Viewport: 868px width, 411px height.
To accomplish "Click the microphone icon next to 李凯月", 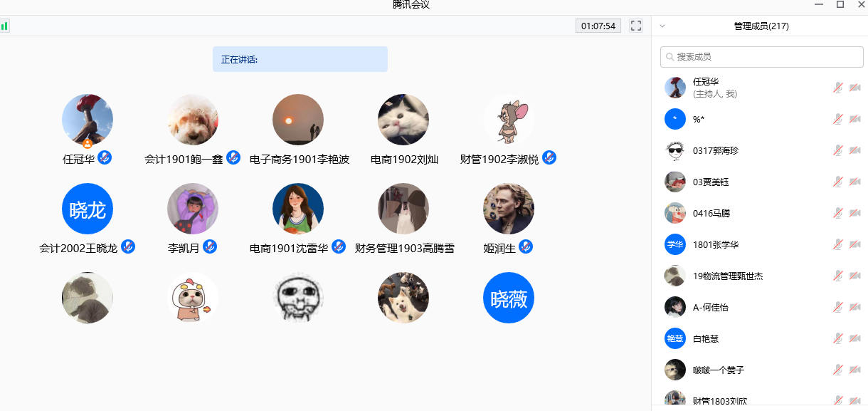I will [x=210, y=246].
